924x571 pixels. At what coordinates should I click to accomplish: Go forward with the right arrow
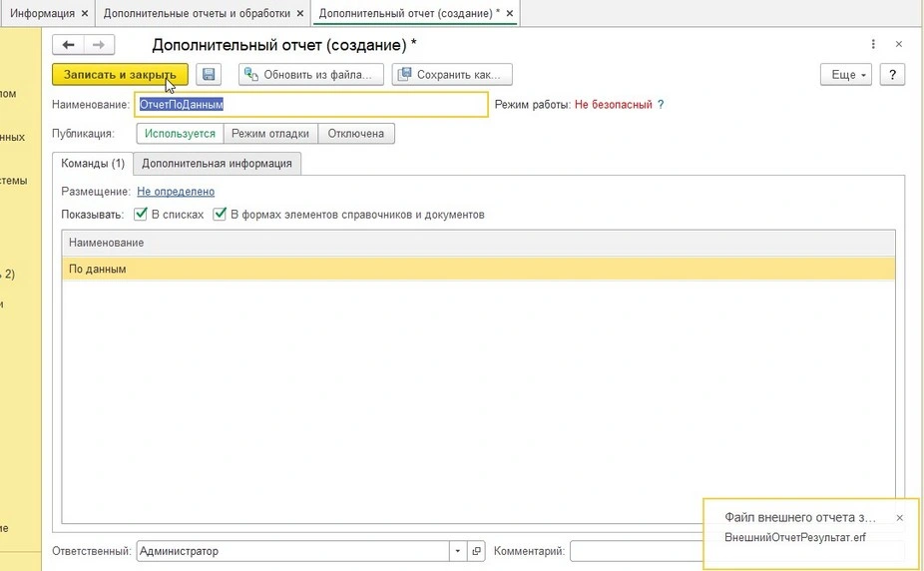[x=99, y=45]
